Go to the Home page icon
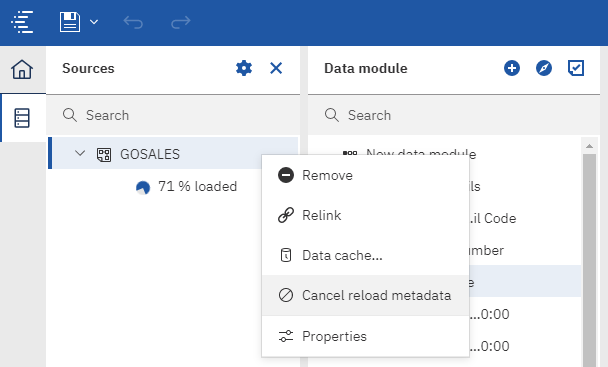608x367 pixels. coord(22,69)
